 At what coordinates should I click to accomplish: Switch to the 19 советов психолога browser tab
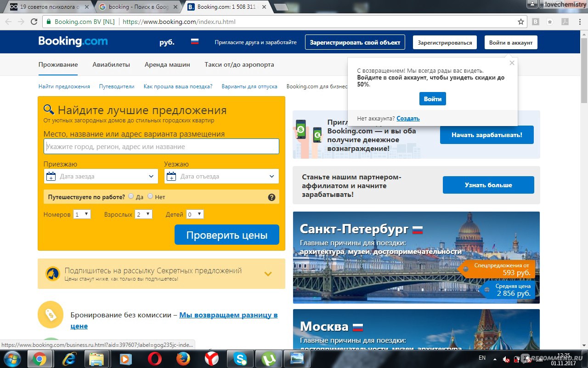[x=48, y=7]
